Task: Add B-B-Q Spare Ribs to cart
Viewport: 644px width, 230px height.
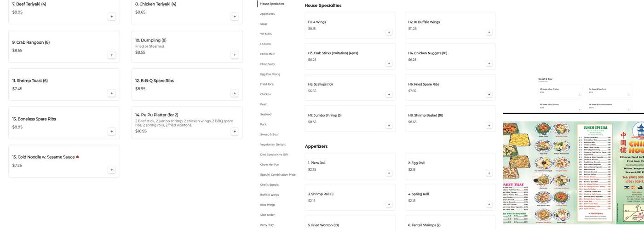Action: point(235,93)
